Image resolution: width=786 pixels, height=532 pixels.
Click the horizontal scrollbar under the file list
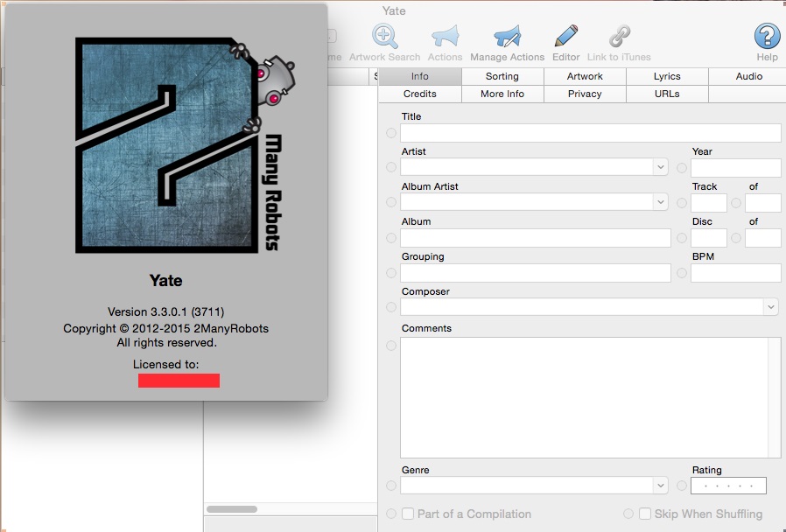232,509
